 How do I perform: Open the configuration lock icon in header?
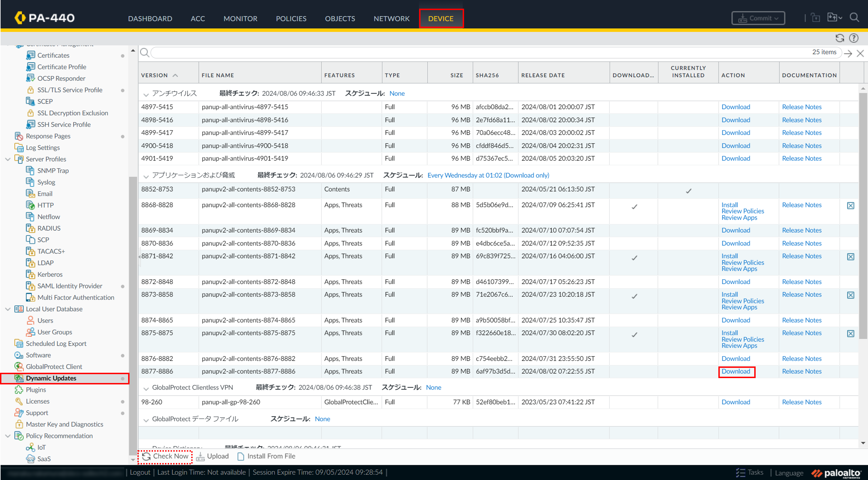(815, 18)
